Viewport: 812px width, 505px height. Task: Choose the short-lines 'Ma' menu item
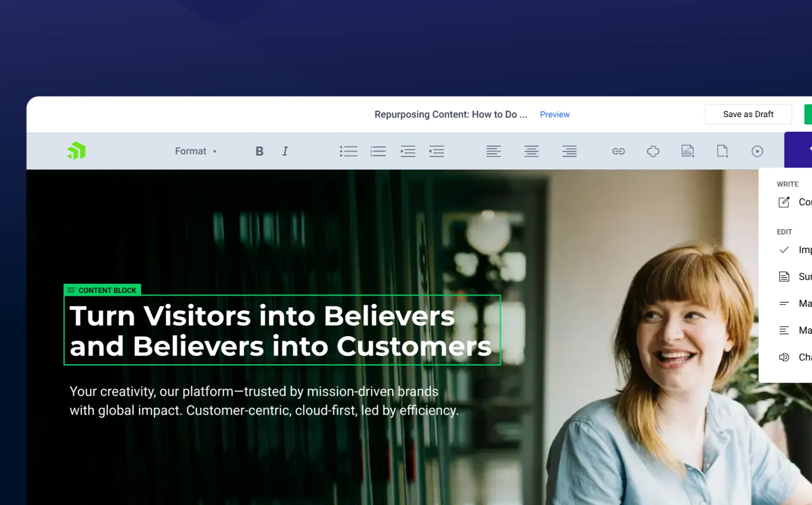tap(795, 303)
